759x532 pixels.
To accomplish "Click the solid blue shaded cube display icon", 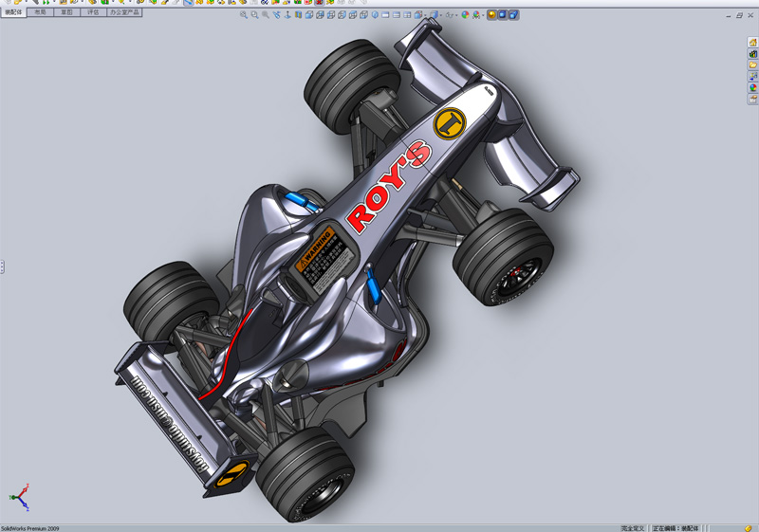I will coord(309,15).
